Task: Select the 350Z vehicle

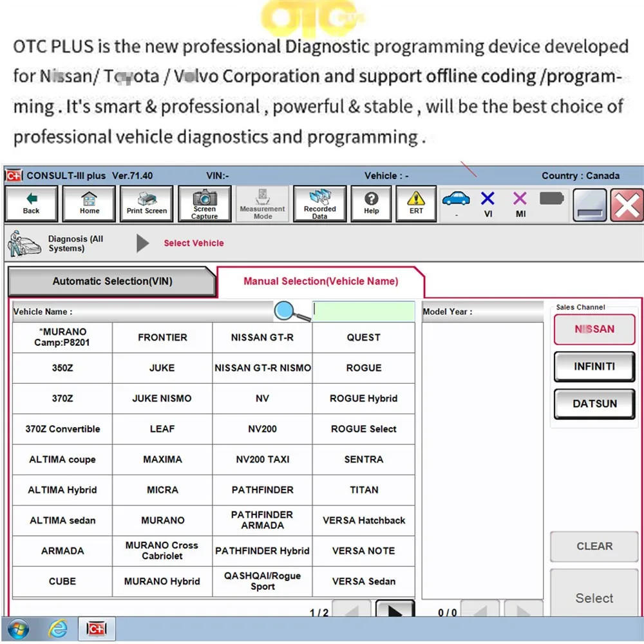Action: tap(62, 368)
